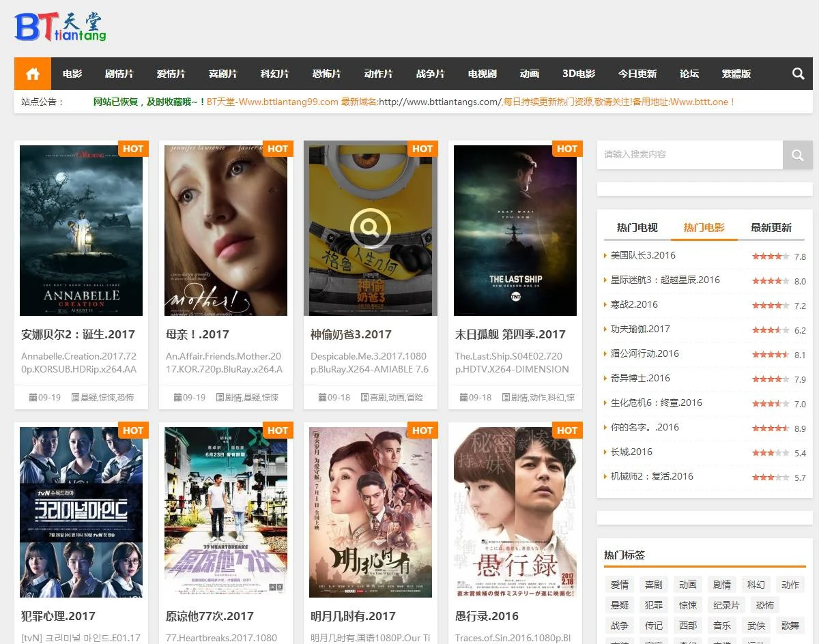Click title 愚行录.2016

(x=487, y=616)
